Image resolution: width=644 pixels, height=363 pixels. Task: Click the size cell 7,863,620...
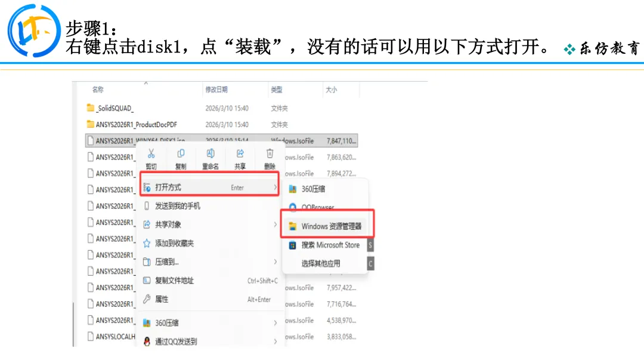341,158
